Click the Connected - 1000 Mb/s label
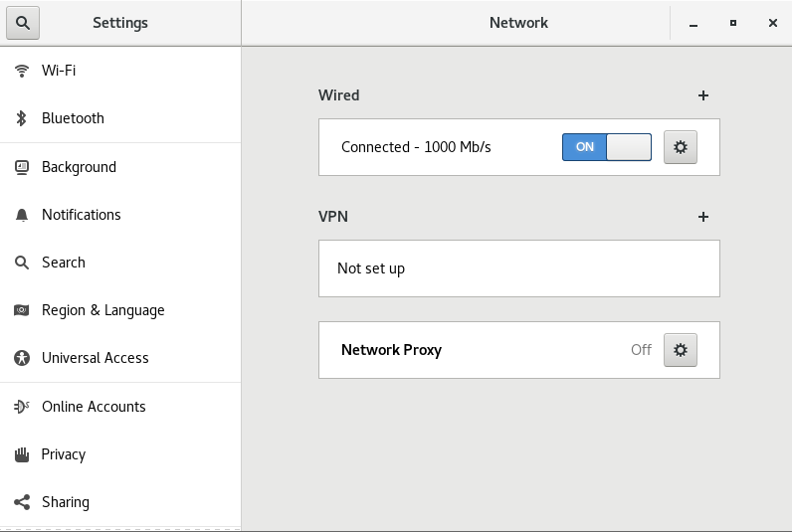The image size is (792, 532). [416, 147]
